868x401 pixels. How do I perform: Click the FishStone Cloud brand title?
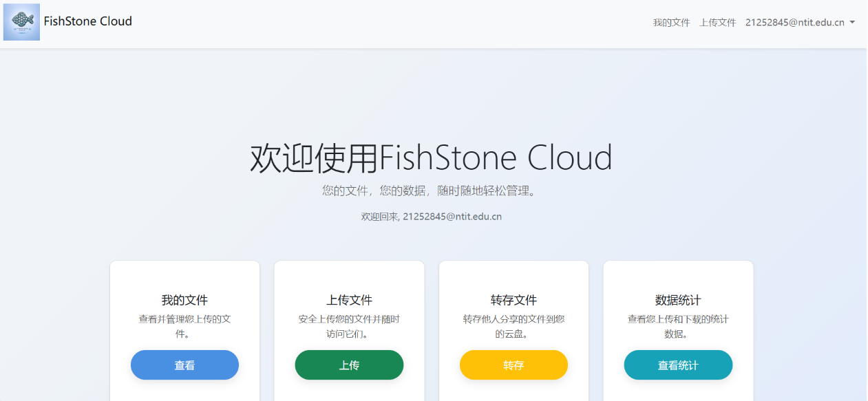(x=87, y=21)
